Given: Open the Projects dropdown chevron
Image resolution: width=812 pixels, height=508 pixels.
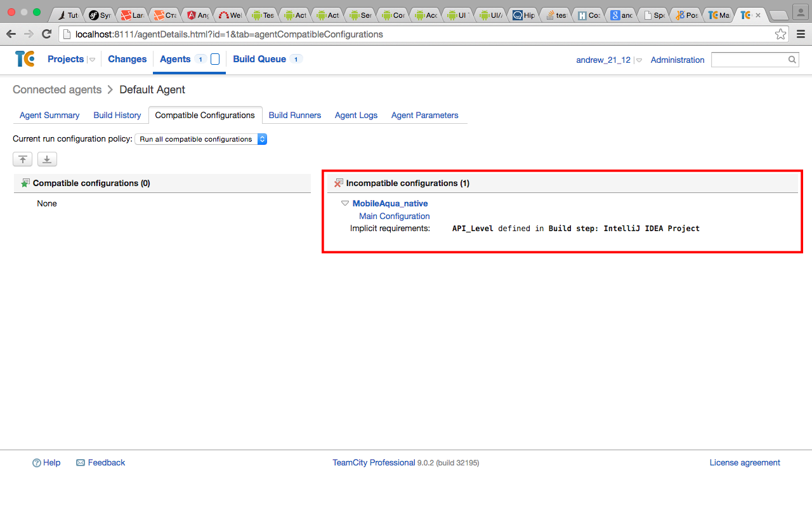Looking at the screenshot, I should 92,59.
